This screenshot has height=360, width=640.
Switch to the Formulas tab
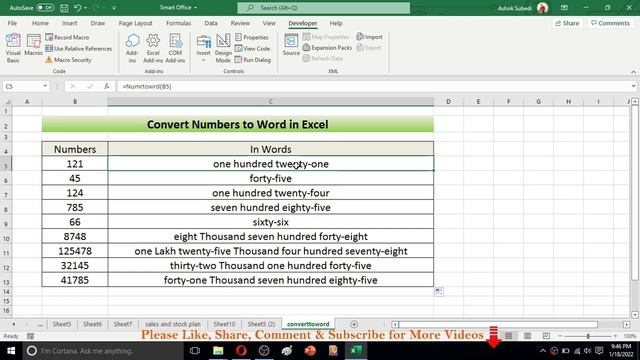[x=178, y=23]
